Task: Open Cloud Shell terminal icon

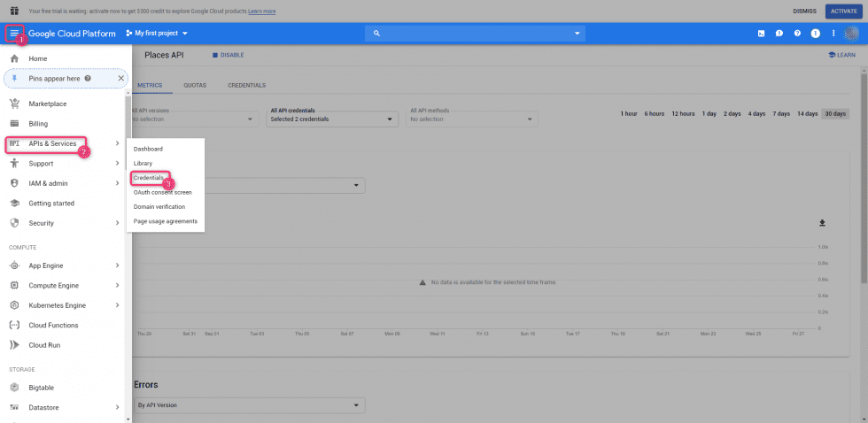Action: coord(761,33)
